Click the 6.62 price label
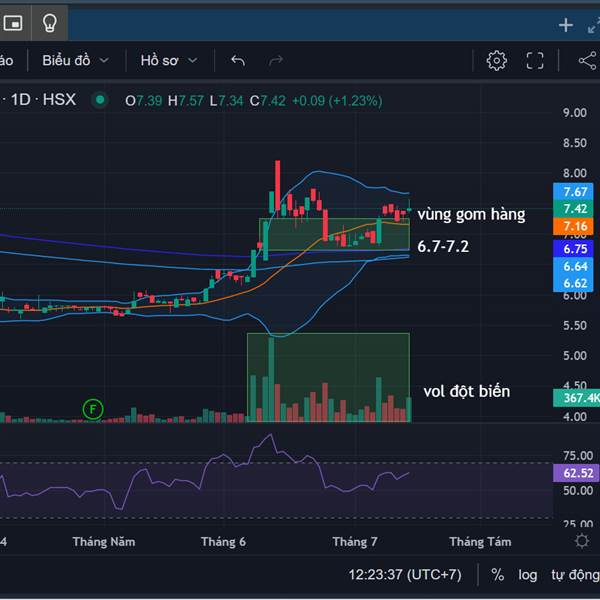 (x=573, y=283)
